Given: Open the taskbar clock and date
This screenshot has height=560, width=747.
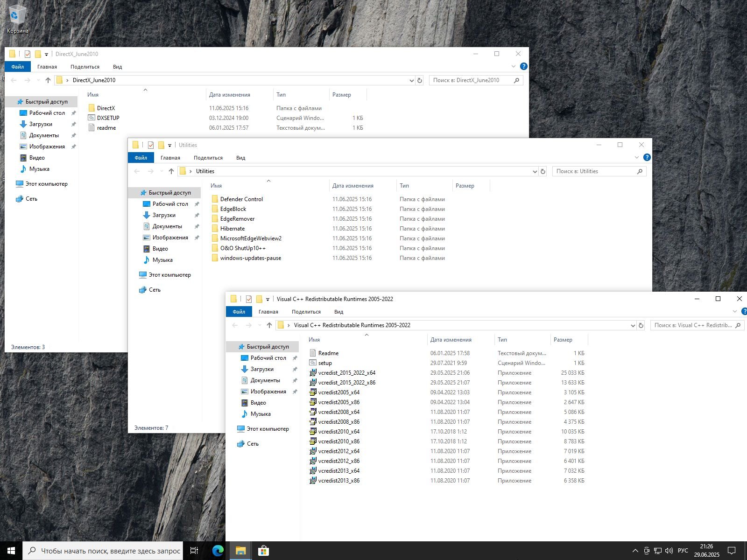Looking at the screenshot, I should [706, 551].
